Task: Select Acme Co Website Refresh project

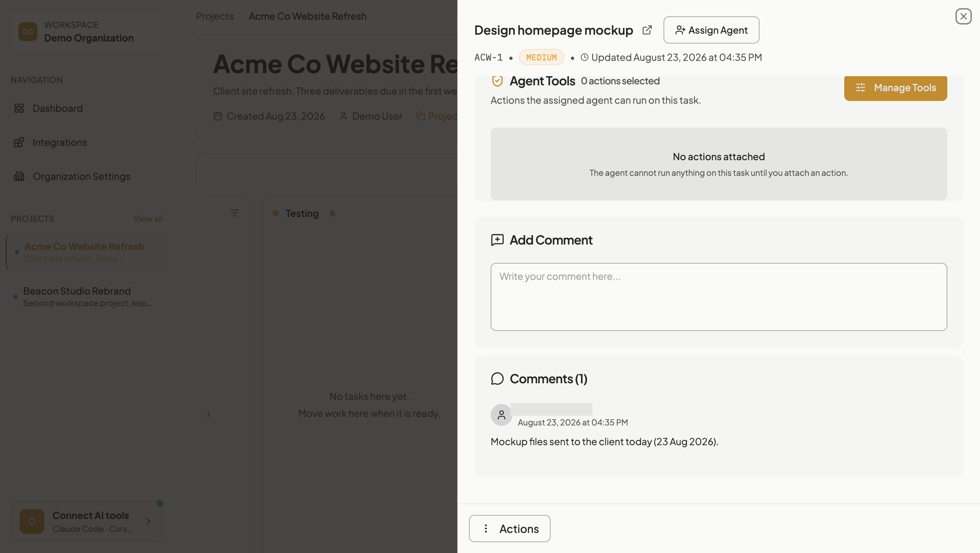Action: click(87, 252)
